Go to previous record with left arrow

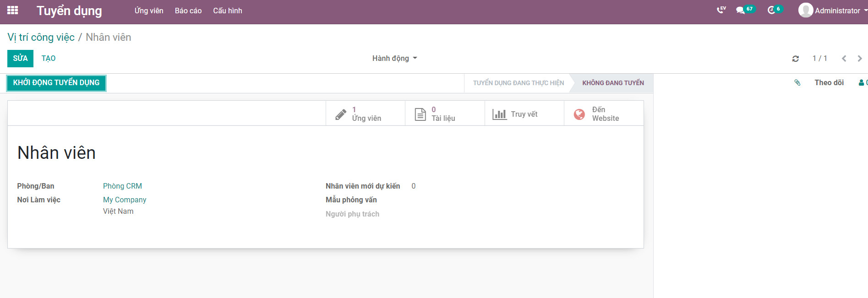[x=844, y=59]
